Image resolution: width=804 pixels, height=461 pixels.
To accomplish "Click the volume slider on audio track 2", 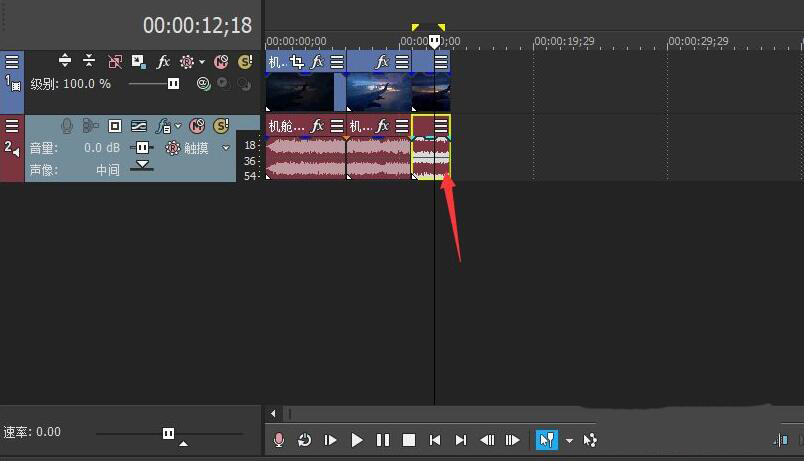I will tap(142, 148).
